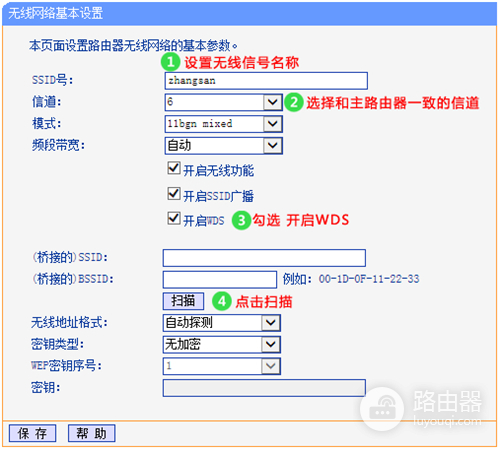Click the 保存 save button
This screenshot has width=500, height=449.
pos(32,433)
